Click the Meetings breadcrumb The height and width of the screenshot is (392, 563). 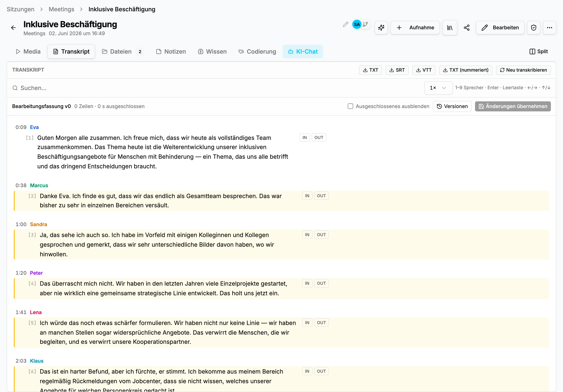[61, 9]
